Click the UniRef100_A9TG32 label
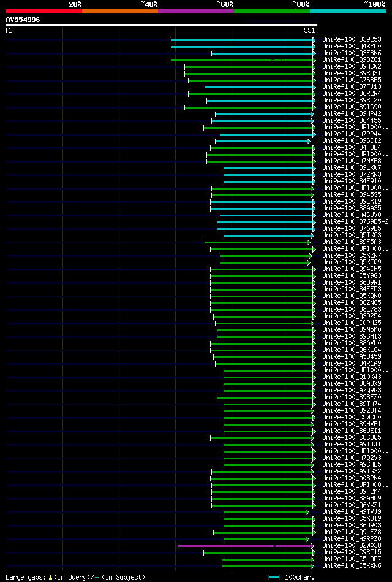The image size is (392, 582). coord(352,472)
